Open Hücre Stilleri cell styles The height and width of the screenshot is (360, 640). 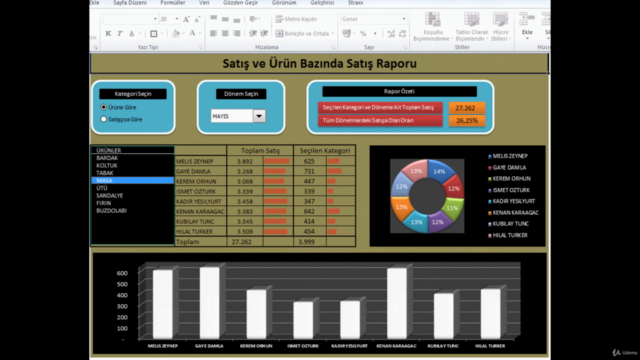tap(500, 27)
